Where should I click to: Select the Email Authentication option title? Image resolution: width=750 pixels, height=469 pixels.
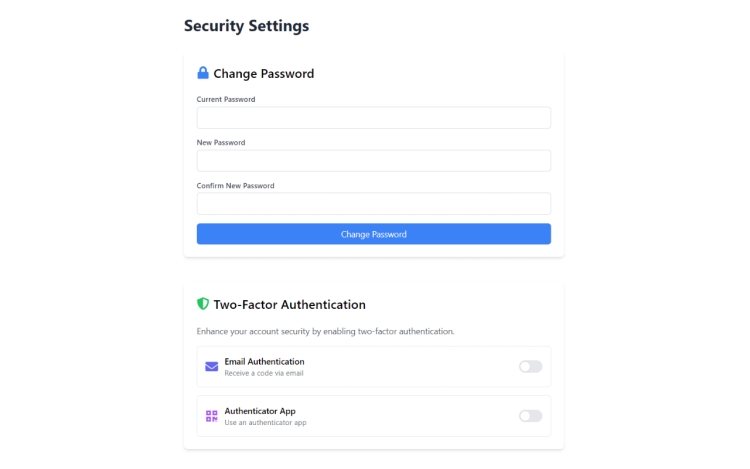tap(265, 361)
